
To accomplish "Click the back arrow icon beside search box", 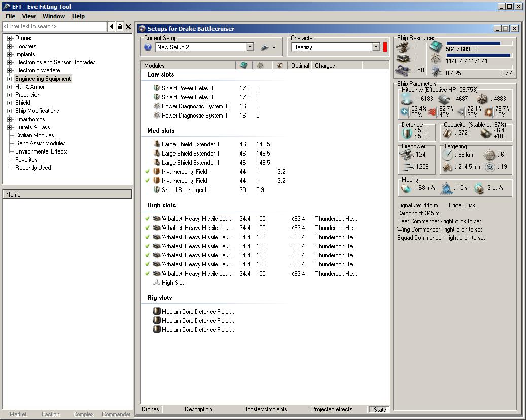I will 112,27.
